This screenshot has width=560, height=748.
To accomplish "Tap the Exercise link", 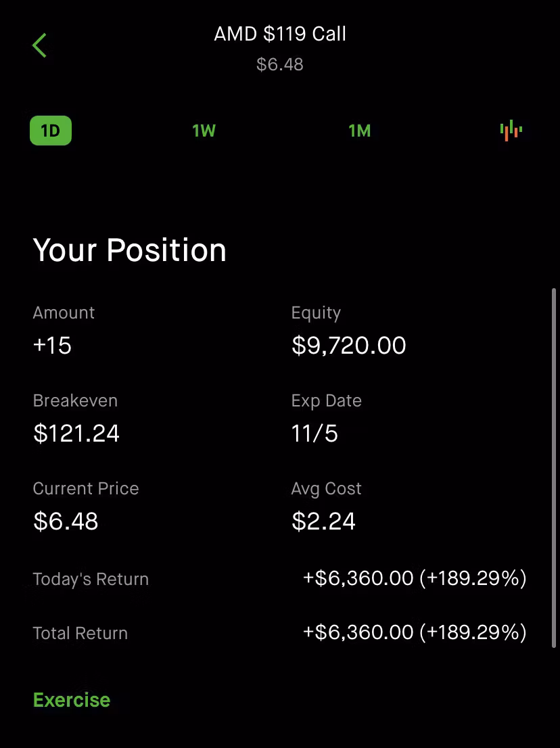I will 72,700.
